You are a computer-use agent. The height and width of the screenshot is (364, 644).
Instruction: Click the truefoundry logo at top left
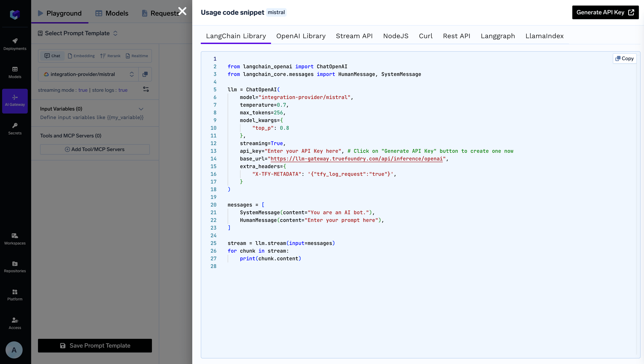coord(15,14)
